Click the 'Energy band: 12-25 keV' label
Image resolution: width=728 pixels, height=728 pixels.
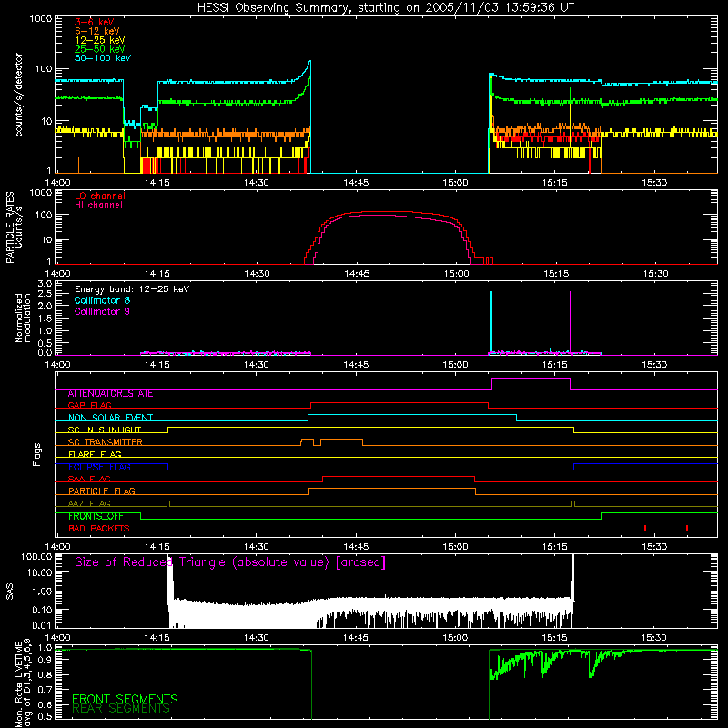coord(132,289)
